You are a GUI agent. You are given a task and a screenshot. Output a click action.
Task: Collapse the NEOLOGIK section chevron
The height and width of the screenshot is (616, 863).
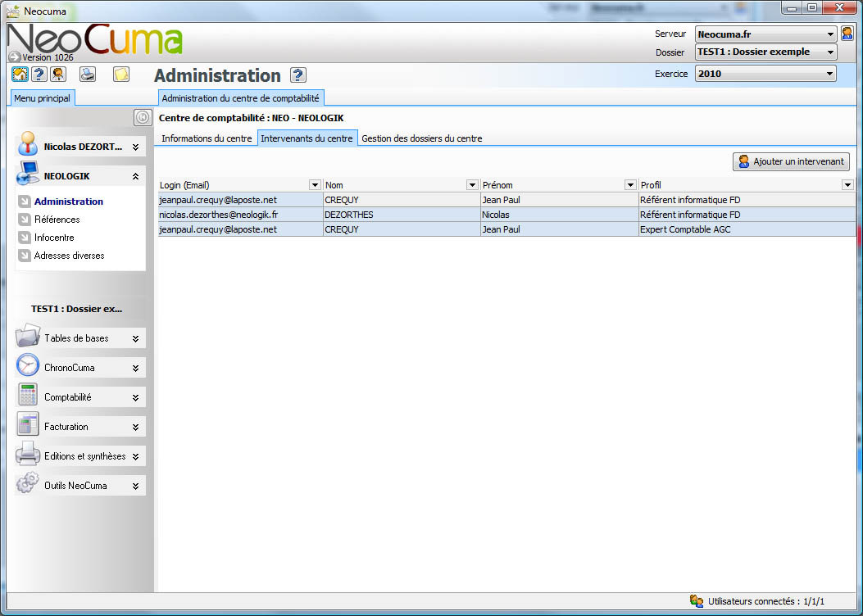[x=135, y=177]
